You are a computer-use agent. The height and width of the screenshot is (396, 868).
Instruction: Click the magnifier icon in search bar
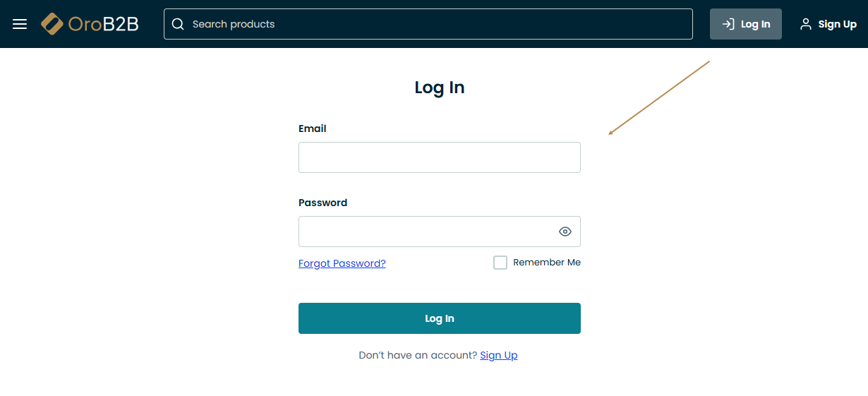tap(178, 24)
